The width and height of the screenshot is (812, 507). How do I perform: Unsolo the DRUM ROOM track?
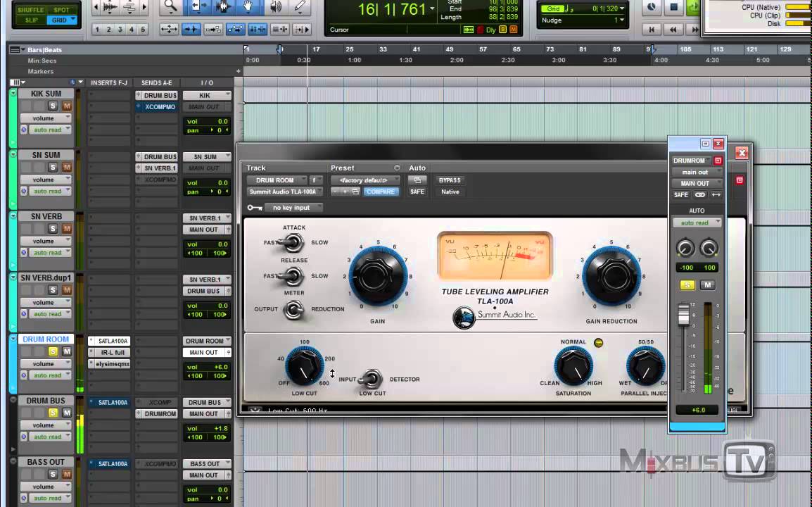coord(52,351)
